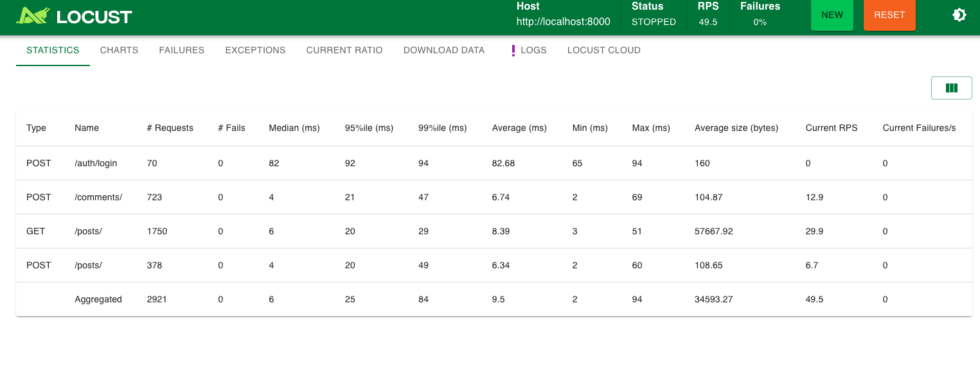Select the /auth/login row name
980x371 pixels.
(96, 163)
